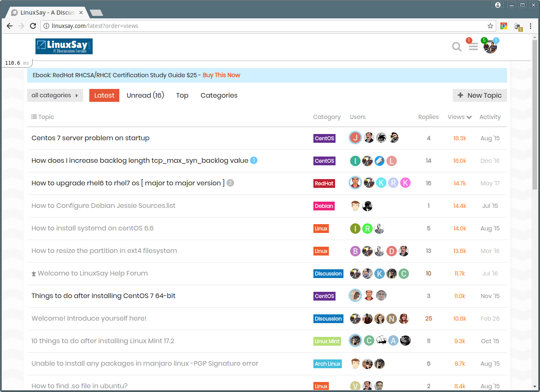Click the page vertical scrollbar
The width and height of the screenshot is (540, 392).
point(535,115)
